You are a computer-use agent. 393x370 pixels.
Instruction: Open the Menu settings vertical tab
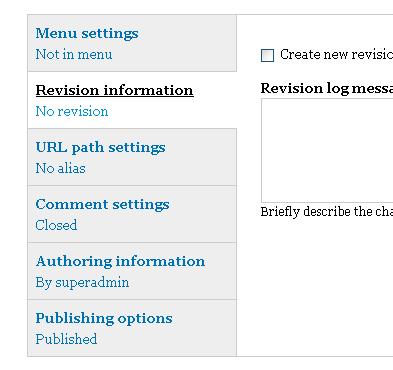click(x=87, y=33)
